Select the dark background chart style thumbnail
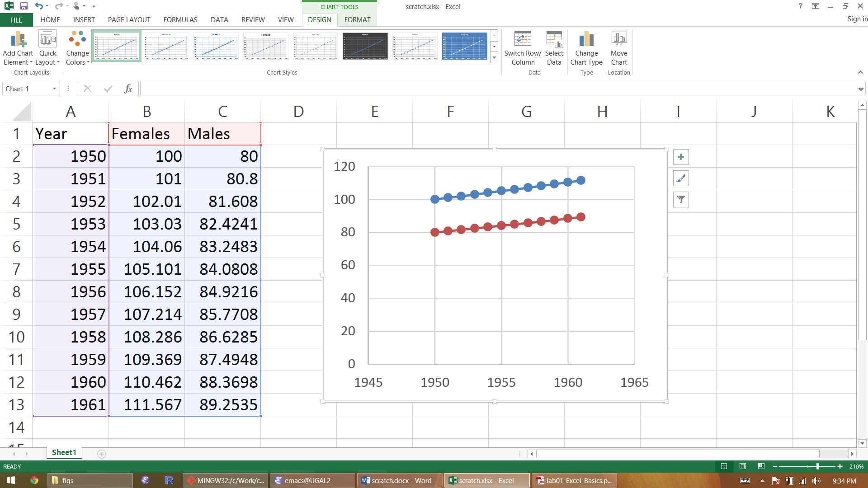Image resolution: width=868 pixels, height=488 pixels. (x=365, y=46)
